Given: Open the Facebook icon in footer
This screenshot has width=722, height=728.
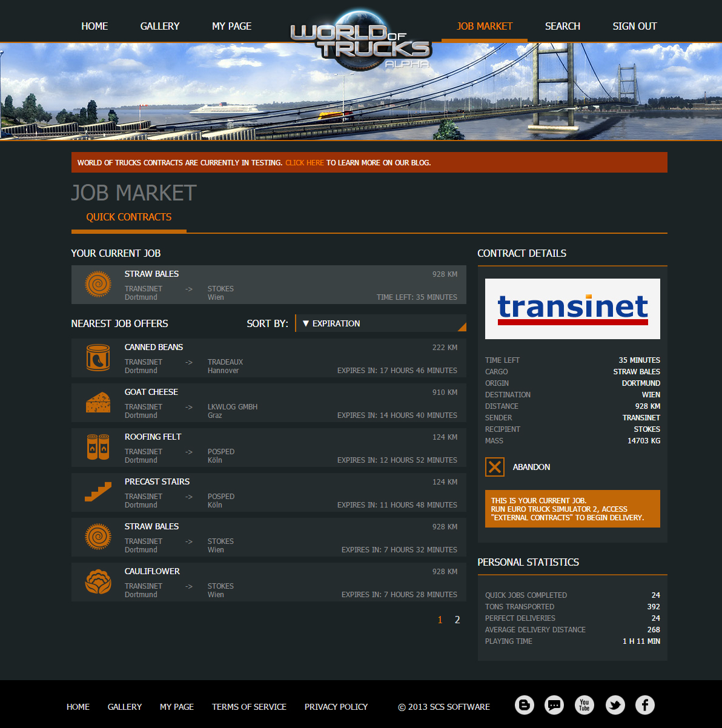Looking at the screenshot, I should click(645, 705).
